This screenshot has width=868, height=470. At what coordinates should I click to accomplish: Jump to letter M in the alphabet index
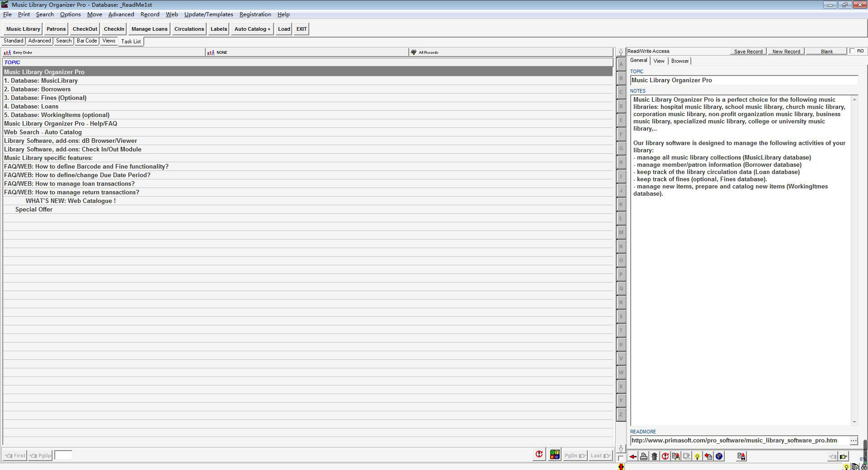pos(621,232)
